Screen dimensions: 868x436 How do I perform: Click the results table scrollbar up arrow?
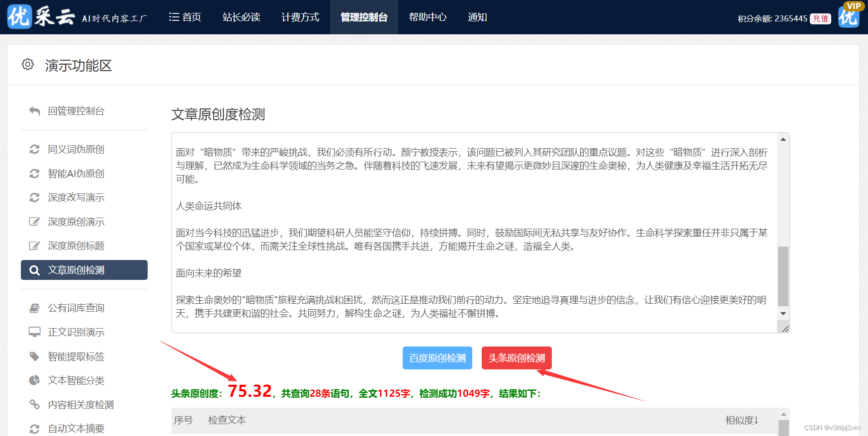click(783, 414)
